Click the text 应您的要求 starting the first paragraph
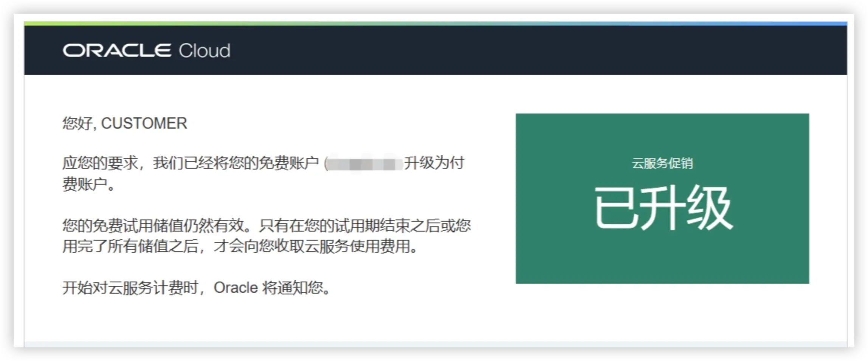This screenshot has height=361, width=868. point(100,163)
